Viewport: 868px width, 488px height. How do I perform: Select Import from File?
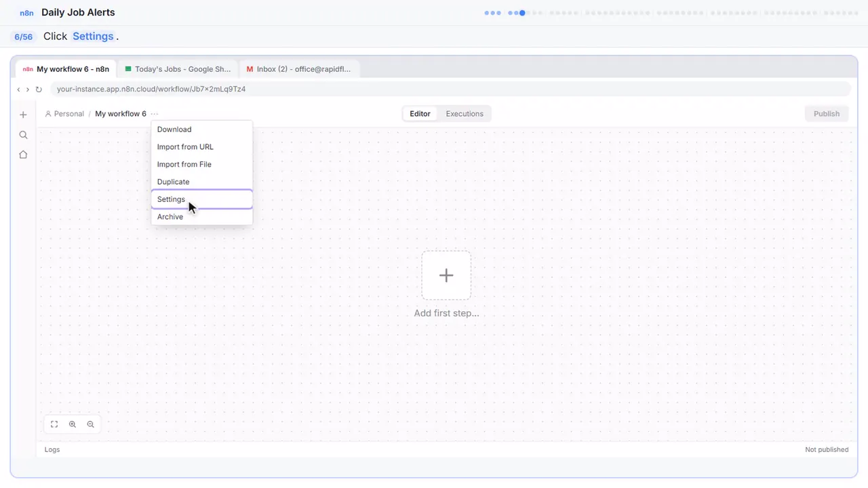pyautogui.click(x=202, y=165)
